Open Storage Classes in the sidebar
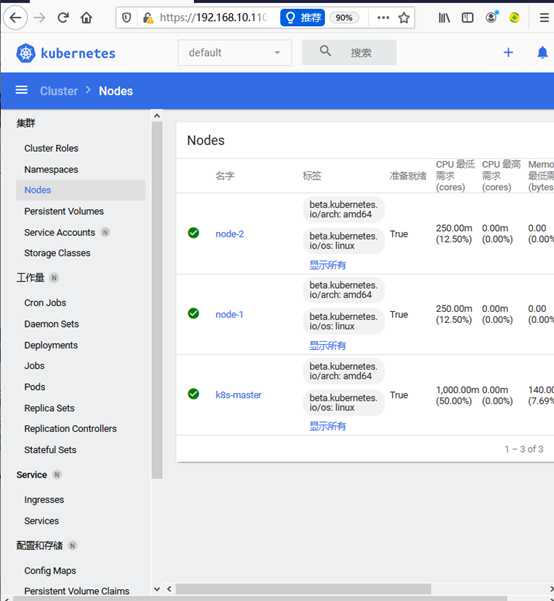 (x=57, y=253)
